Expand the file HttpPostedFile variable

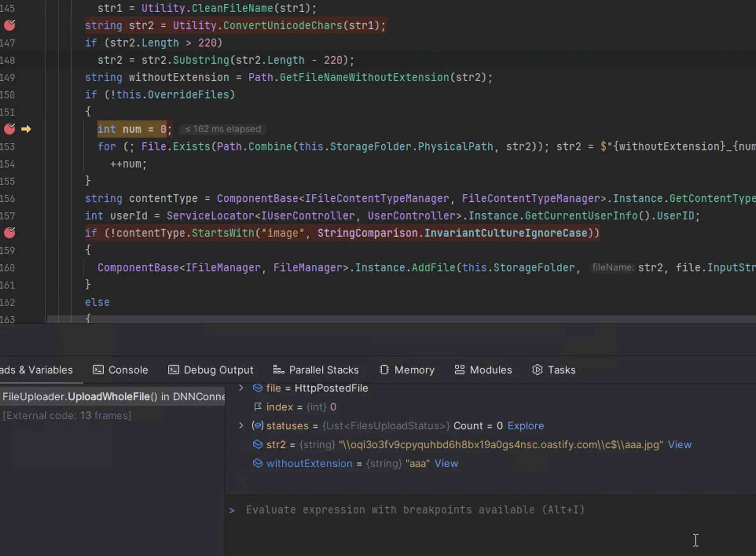point(241,388)
